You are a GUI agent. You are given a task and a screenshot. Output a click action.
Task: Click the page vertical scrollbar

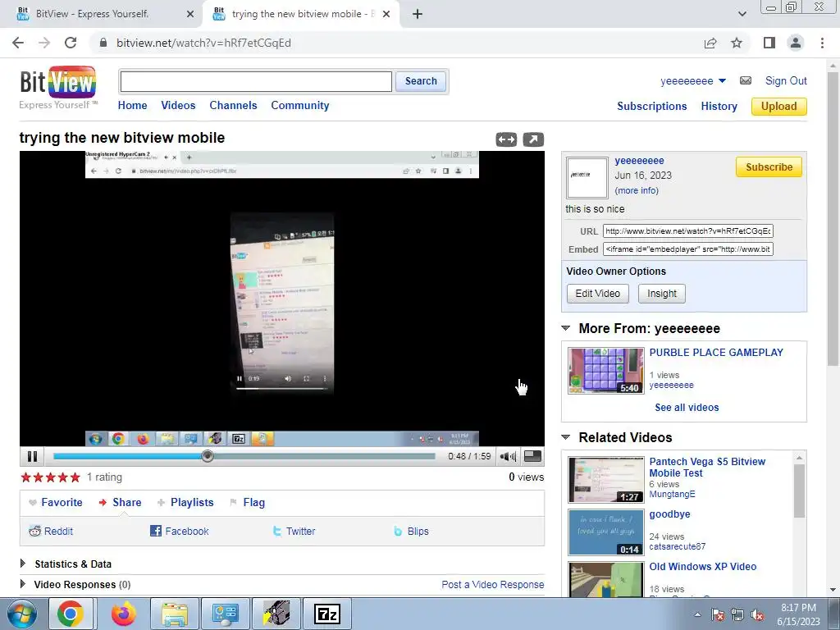[x=833, y=218]
